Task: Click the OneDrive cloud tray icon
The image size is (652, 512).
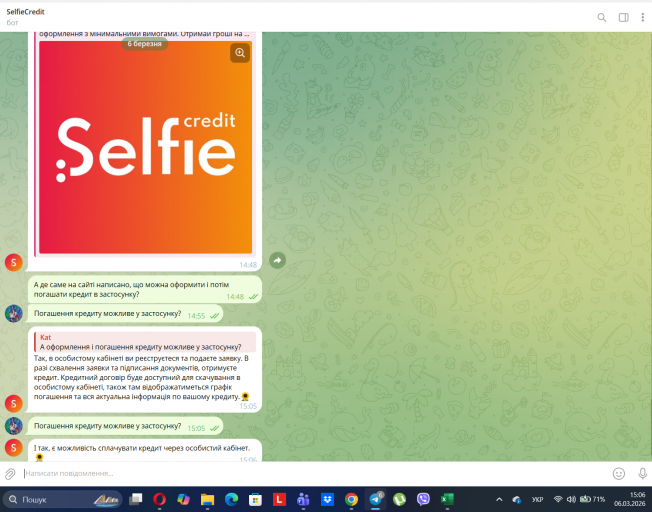Action: tap(516, 500)
